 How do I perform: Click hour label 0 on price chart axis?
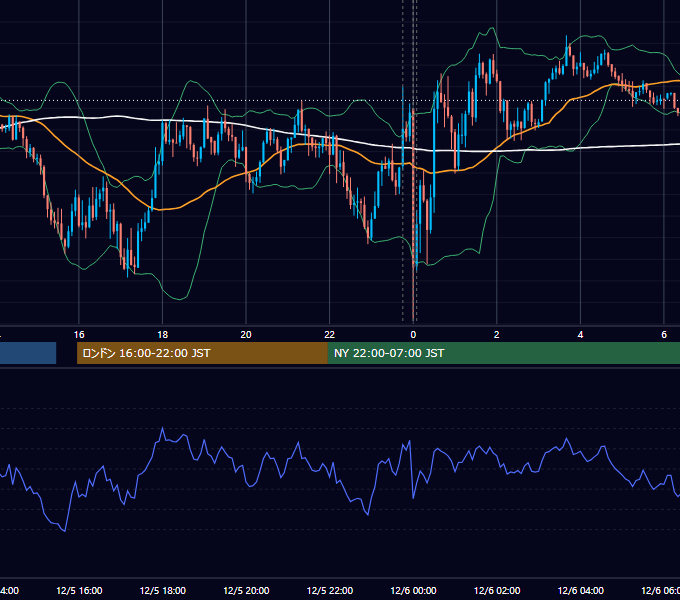[413, 335]
